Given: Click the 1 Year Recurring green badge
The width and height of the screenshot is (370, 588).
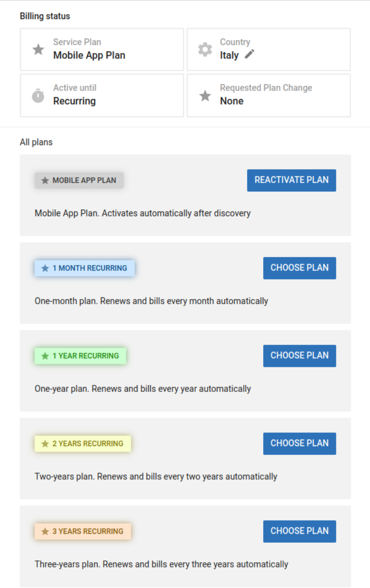Looking at the screenshot, I should click(x=80, y=356).
